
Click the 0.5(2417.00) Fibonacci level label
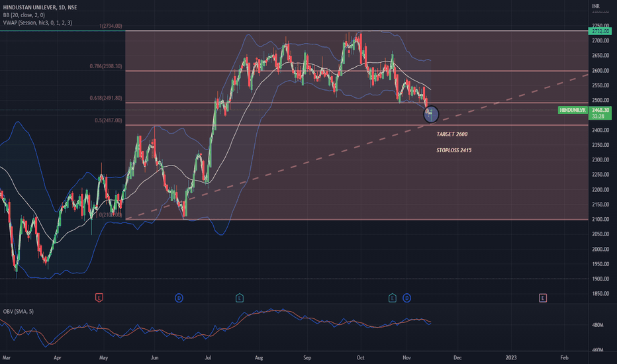click(108, 120)
